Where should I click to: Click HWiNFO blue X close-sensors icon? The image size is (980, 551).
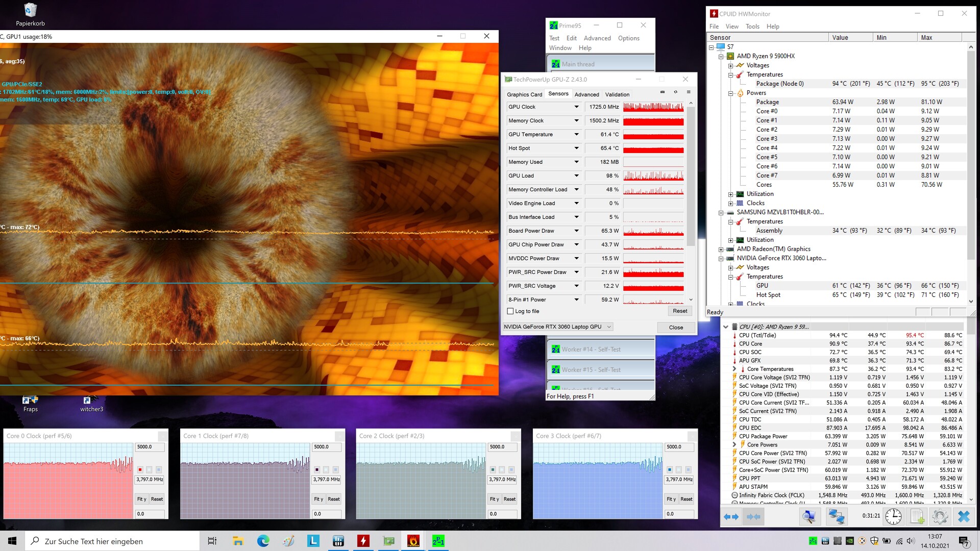pos(964,516)
